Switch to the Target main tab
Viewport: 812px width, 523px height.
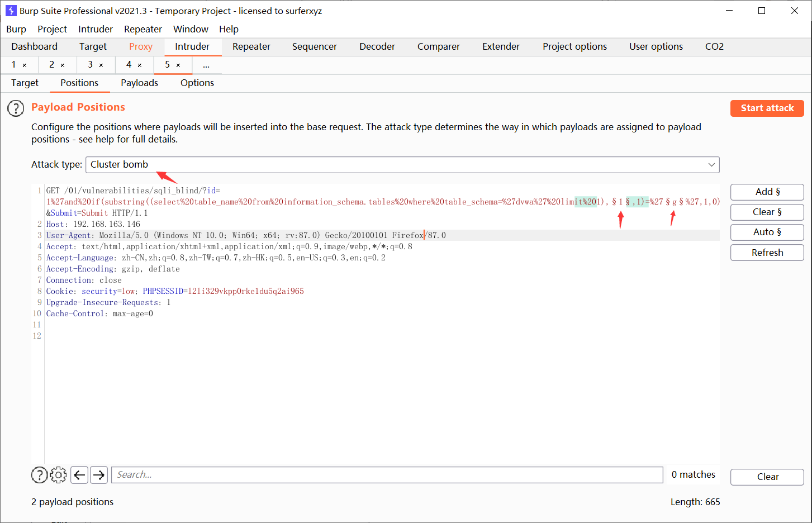point(93,47)
